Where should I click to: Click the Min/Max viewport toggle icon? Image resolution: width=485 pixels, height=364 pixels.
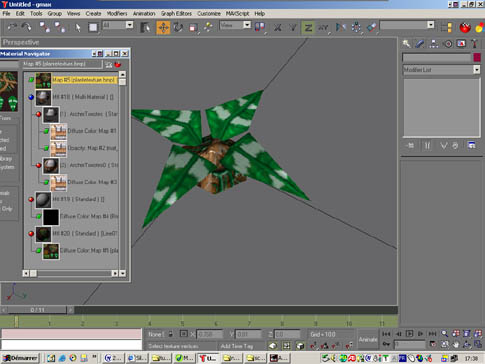[478, 344]
